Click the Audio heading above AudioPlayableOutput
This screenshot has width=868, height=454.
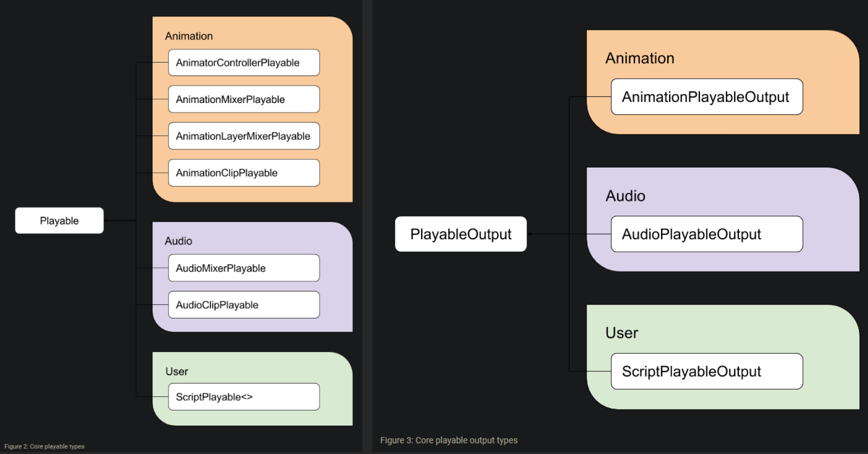click(625, 196)
